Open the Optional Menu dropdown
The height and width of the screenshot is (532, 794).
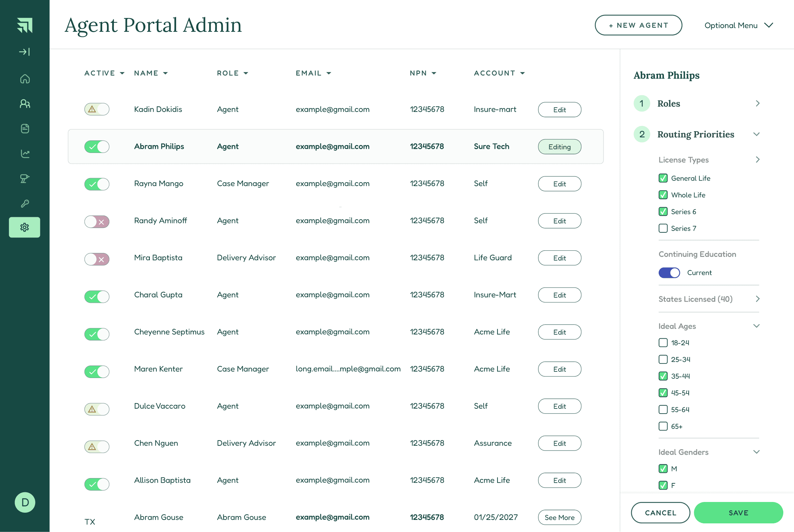point(738,26)
